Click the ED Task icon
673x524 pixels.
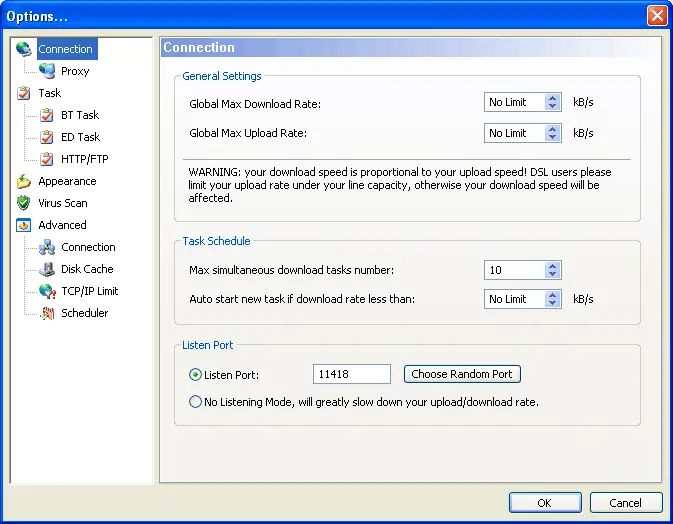point(47,137)
